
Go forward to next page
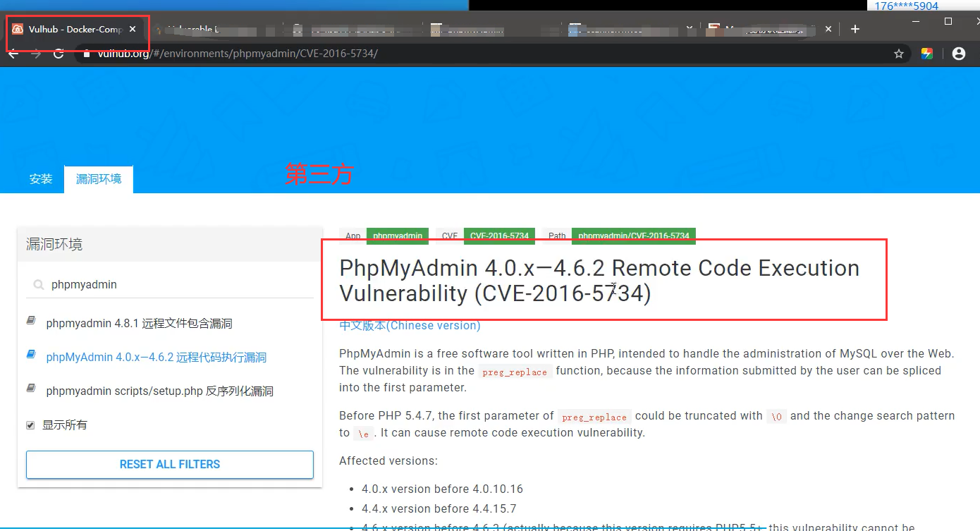(x=36, y=54)
